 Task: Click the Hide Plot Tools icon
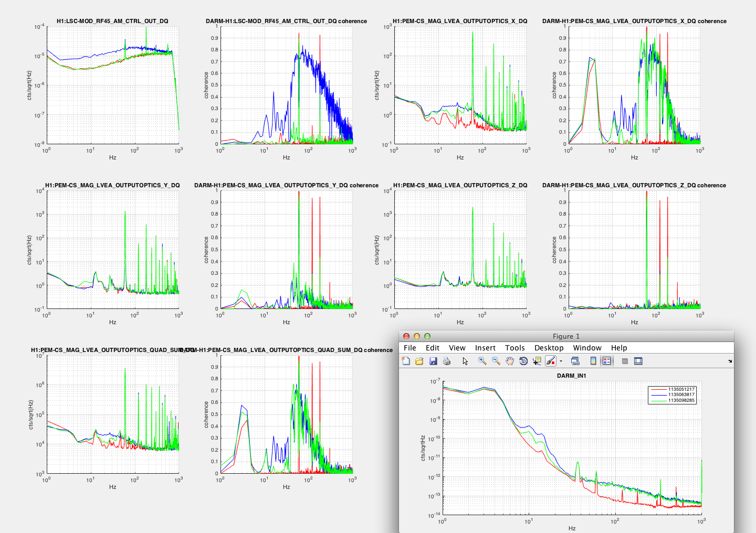(x=625, y=361)
